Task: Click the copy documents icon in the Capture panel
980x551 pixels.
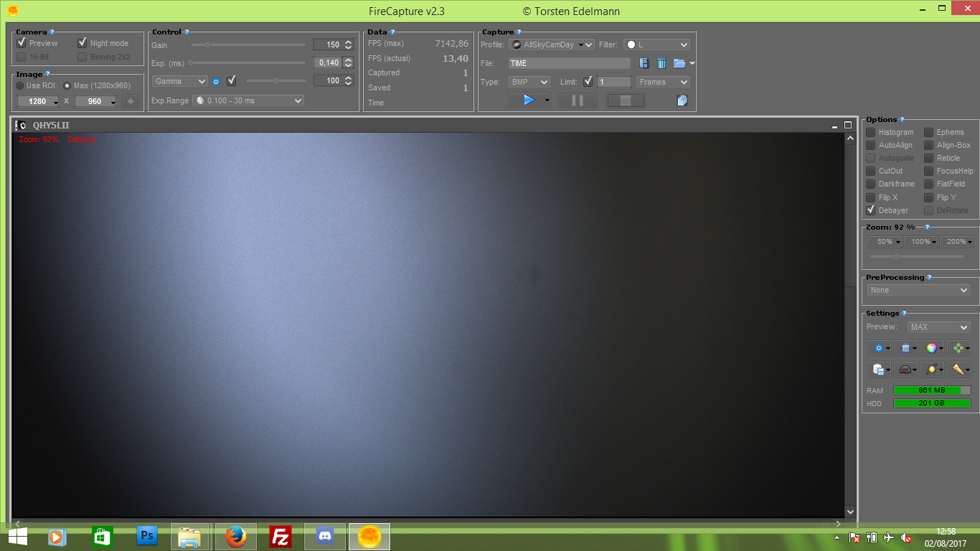Action: coord(682,100)
